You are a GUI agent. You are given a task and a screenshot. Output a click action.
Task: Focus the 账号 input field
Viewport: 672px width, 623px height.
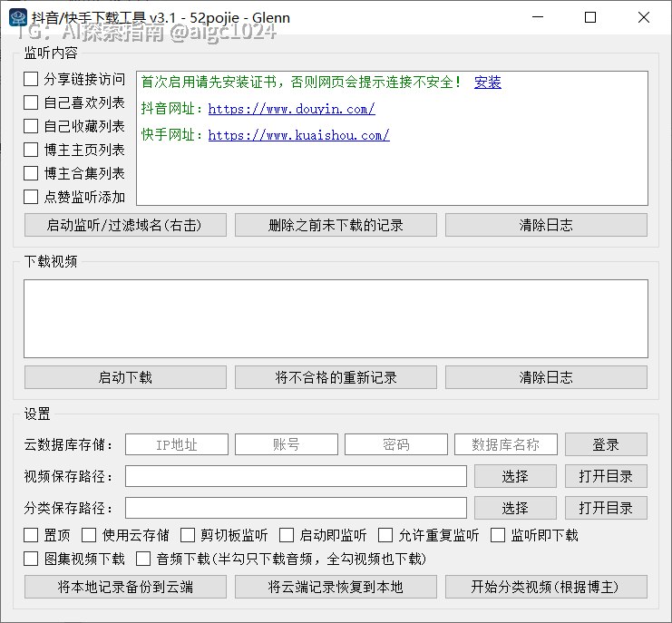tap(287, 444)
